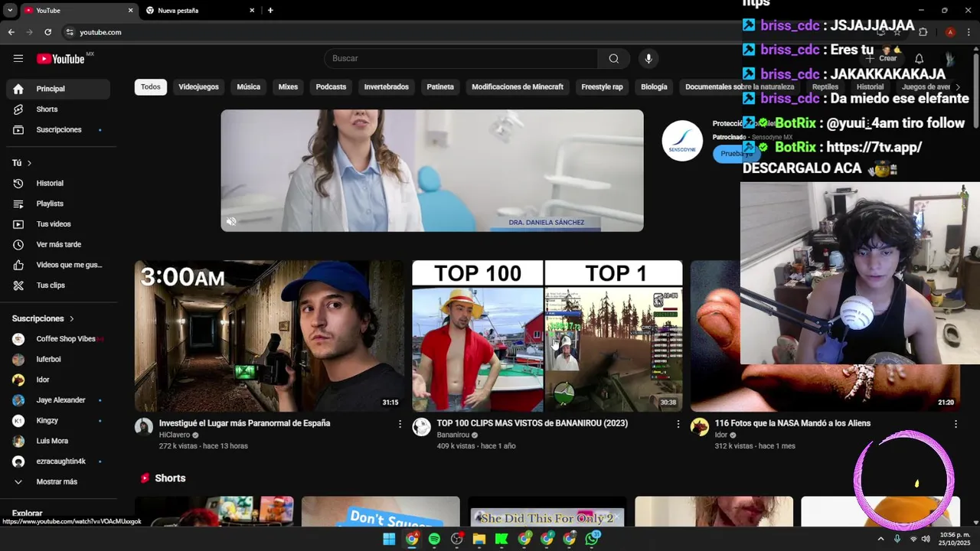This screenshot has height=551, width=980.
Task: Click the magnifier search button
Action: coord(613,59)
